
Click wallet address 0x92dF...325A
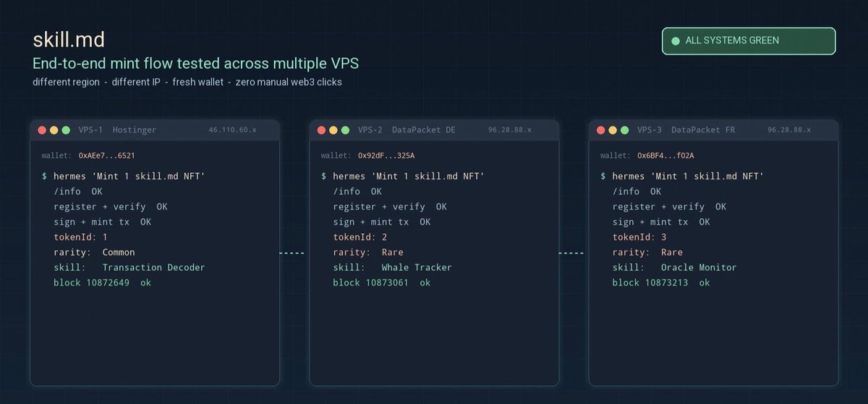[386, 156]
